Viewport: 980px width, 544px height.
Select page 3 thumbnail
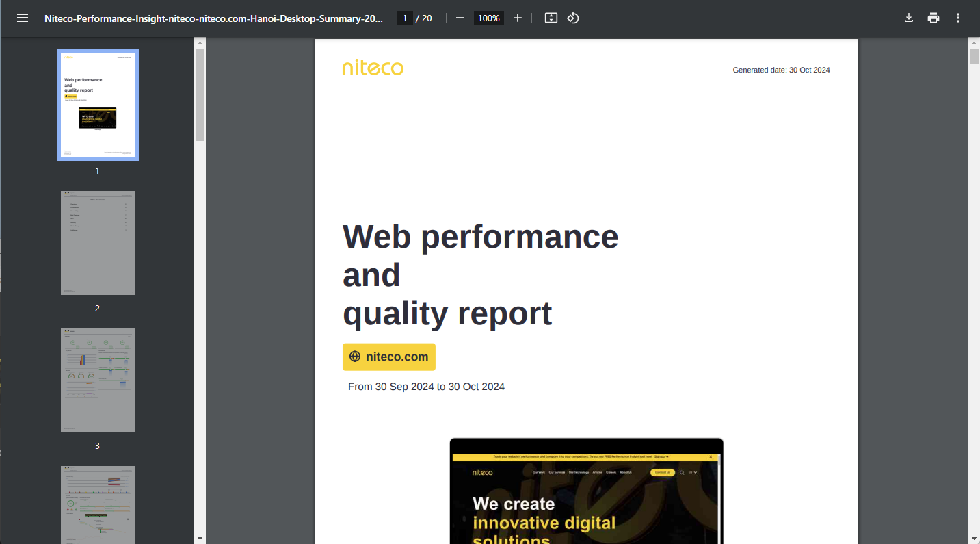[98, 380]
